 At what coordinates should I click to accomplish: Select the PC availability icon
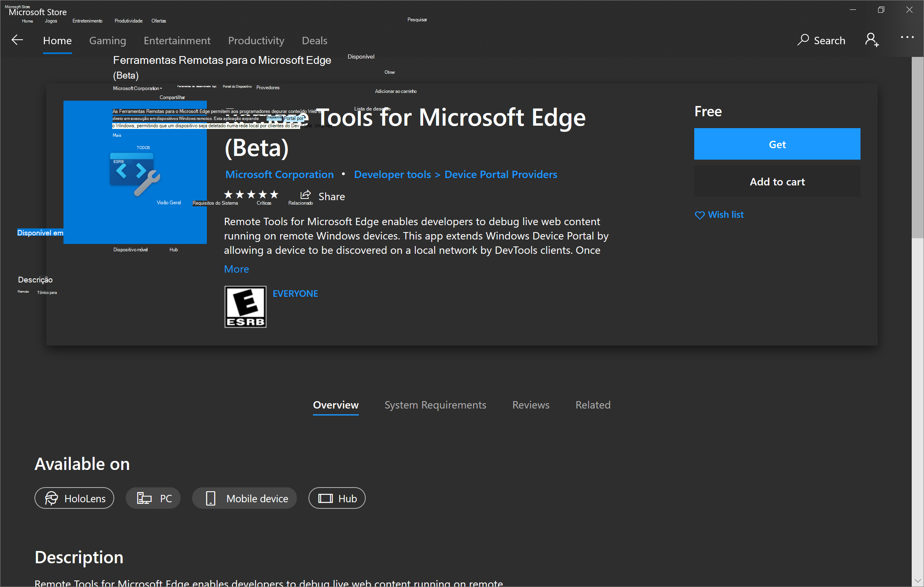(143, 498)
